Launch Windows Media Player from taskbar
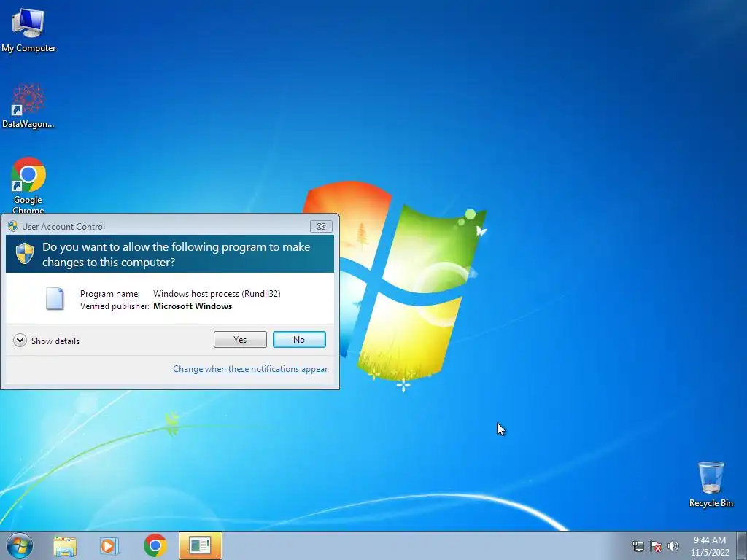The height and width of the screenshot is (560, 747). [109, 545]
